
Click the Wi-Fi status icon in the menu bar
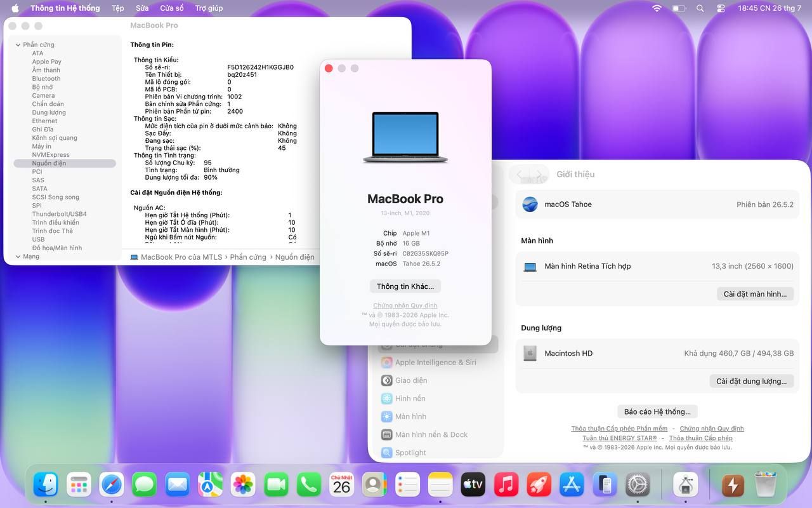(657, 8)
